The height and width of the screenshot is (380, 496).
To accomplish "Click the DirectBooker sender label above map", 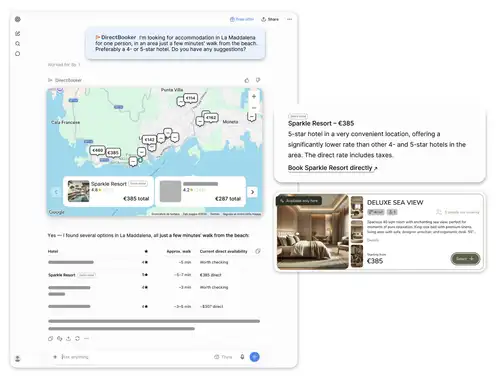I will pos(65,80).
